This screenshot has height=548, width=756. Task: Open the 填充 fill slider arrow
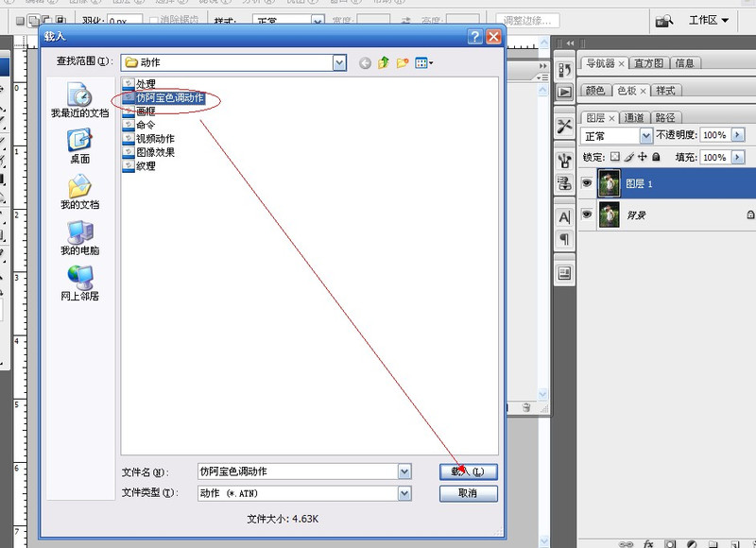coord(738,157)
